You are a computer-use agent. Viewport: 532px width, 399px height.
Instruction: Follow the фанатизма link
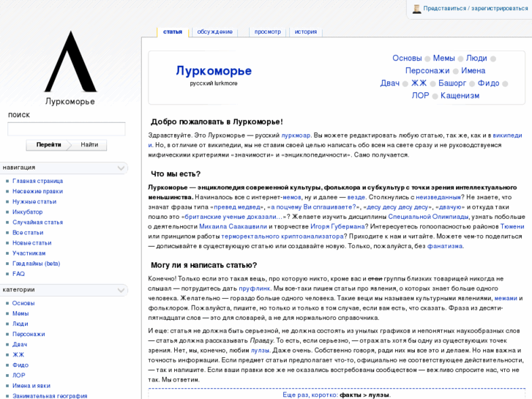[x=445, y=246]
